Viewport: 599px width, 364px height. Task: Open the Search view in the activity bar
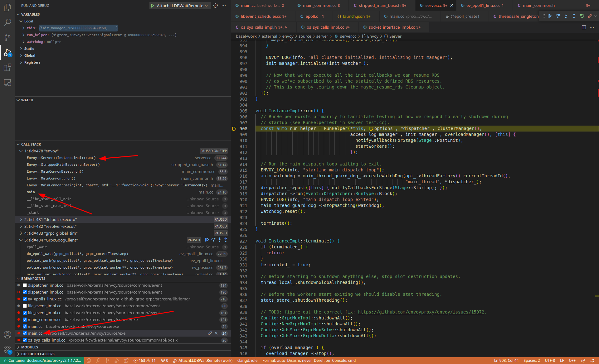pyautogui.click(x=7, y=22)
